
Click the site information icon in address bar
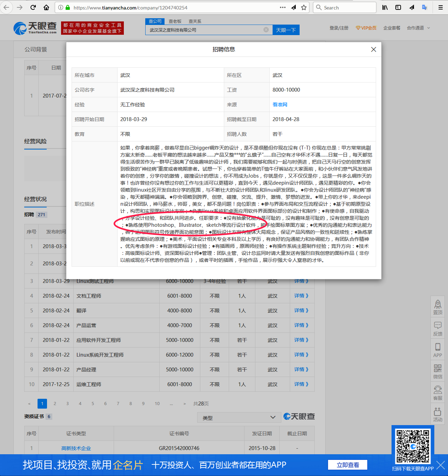[x=60, y=7]
